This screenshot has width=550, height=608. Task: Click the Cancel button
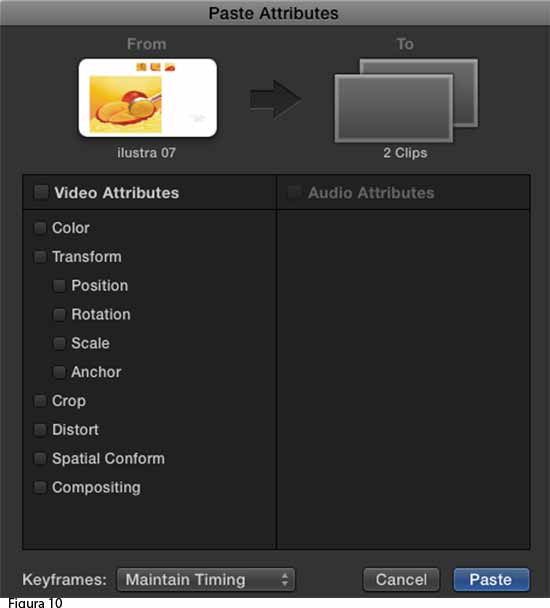[x=401, y=580]
